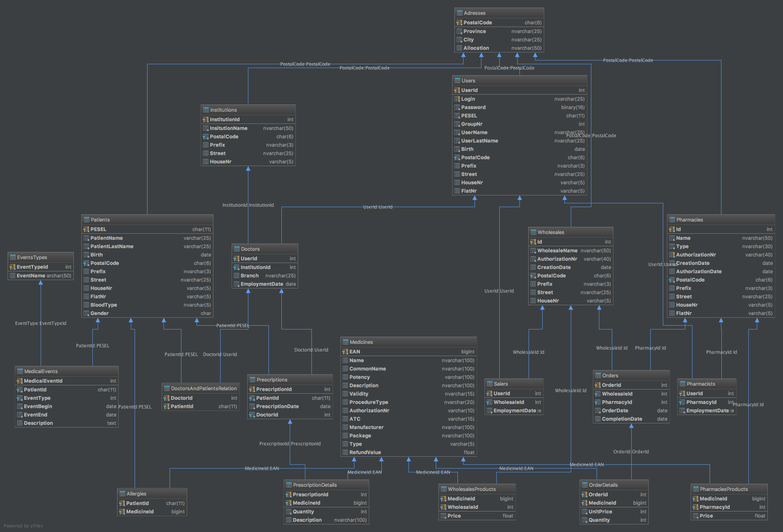This screenshot has width=783, height=532.
Task: Select the Wholesales table title
Action: point(551,232)
